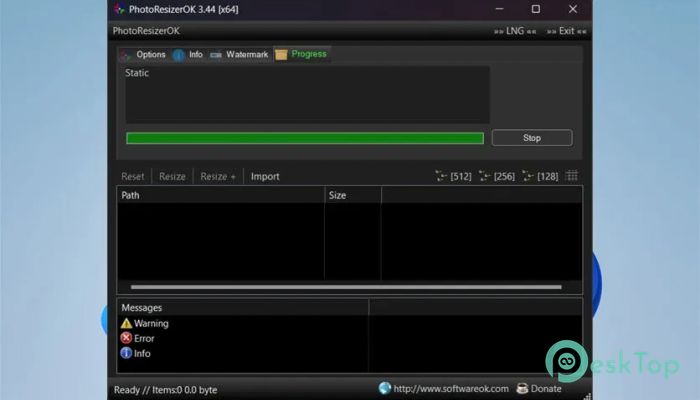Minimize the PhotoResizerOK window
This screenshot has height=400, width=700.
tap(500, 9)
